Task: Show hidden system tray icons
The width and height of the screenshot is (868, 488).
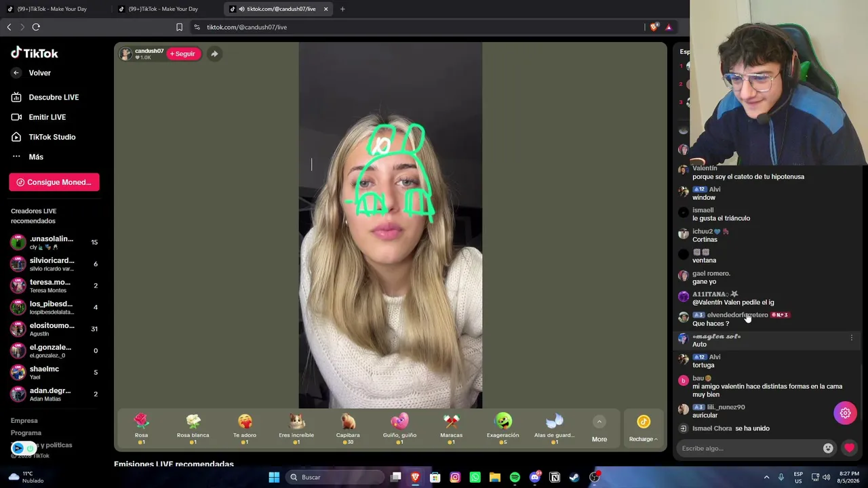Action: pyautogui.click(x=766, y=477)
